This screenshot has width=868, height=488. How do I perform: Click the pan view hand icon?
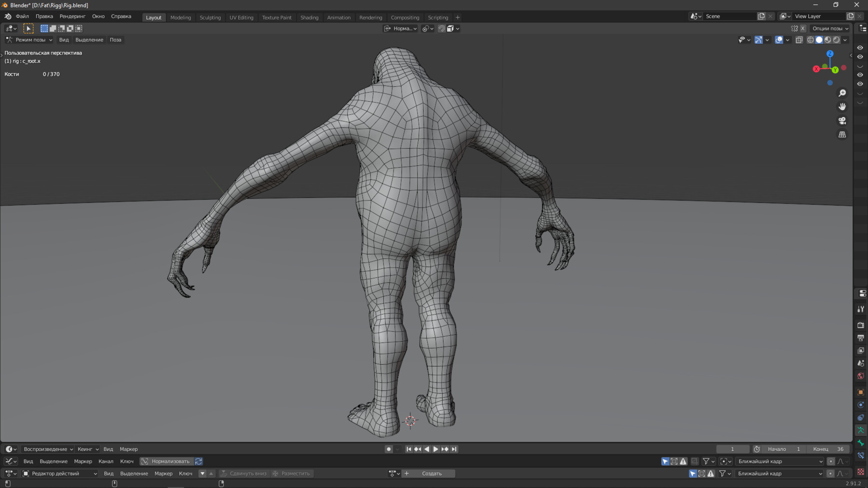tap(842, 107)
